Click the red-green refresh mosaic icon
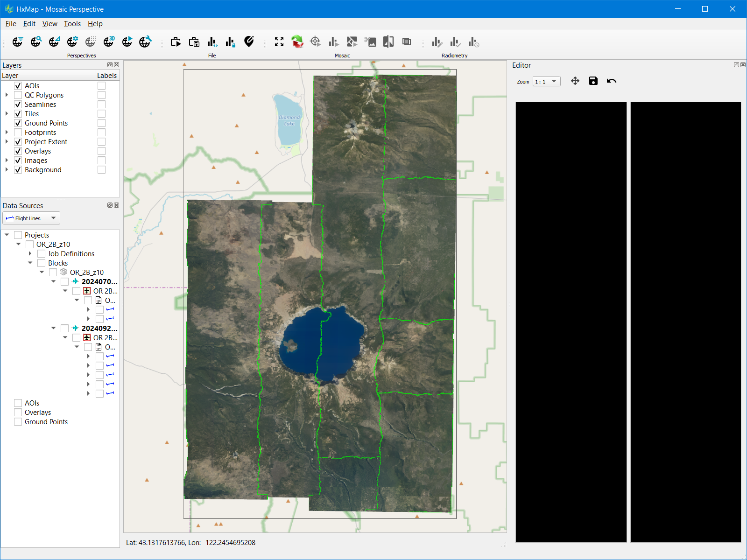Viewport: 747px width, 560px height. click(297, 42)
